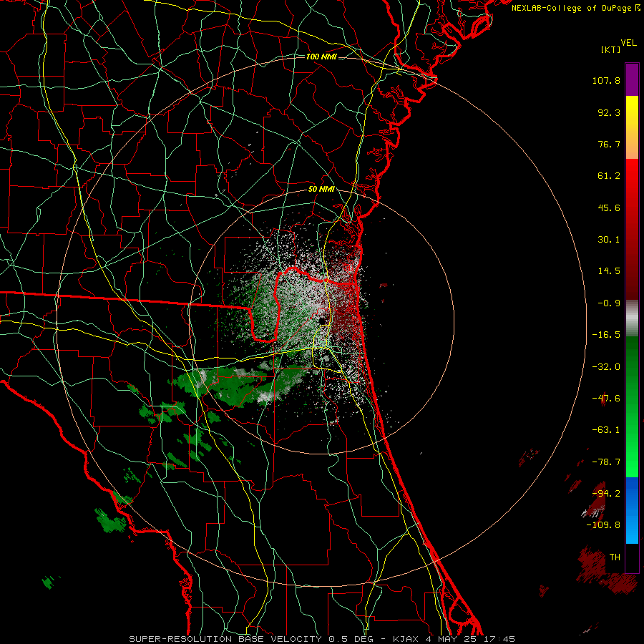Click the gray near-zero segment of the color bar
This screenshot has height=644, width=644.
[x=632, y=318]
